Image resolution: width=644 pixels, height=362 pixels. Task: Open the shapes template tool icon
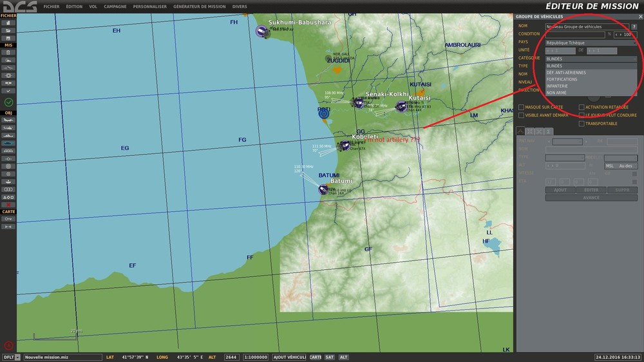click(x=8, y=197)
